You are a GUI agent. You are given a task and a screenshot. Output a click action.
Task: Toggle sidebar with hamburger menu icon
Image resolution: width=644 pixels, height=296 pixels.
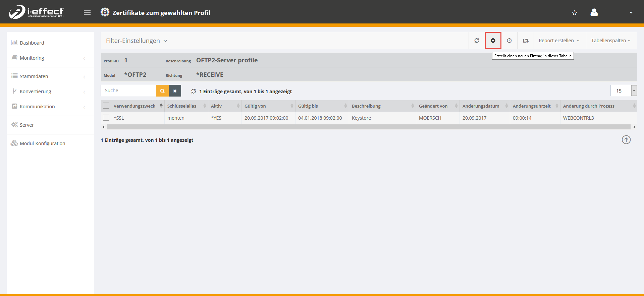pos(87,13)
